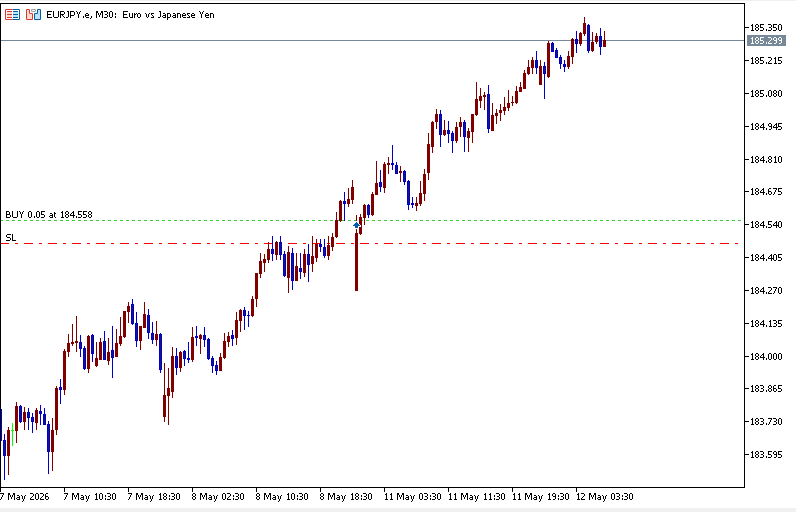
Task: Click the 184.000 price scale label
Action: (766, 356)
